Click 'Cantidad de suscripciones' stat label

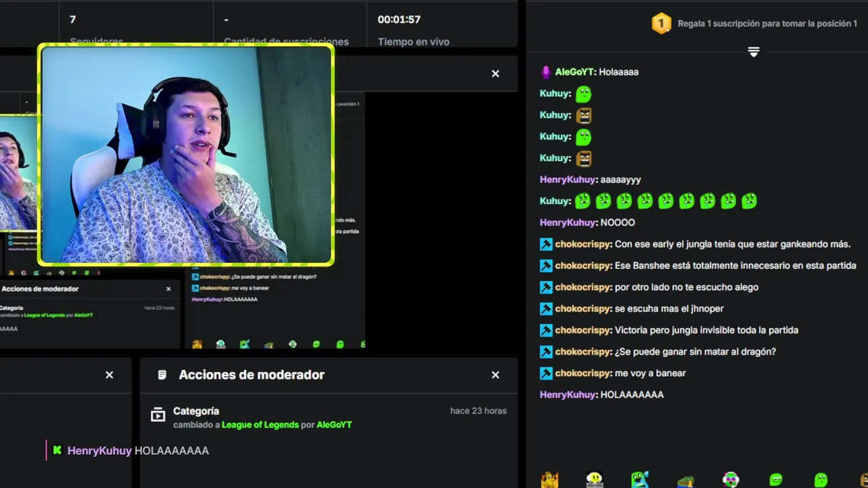coord(286,41)
